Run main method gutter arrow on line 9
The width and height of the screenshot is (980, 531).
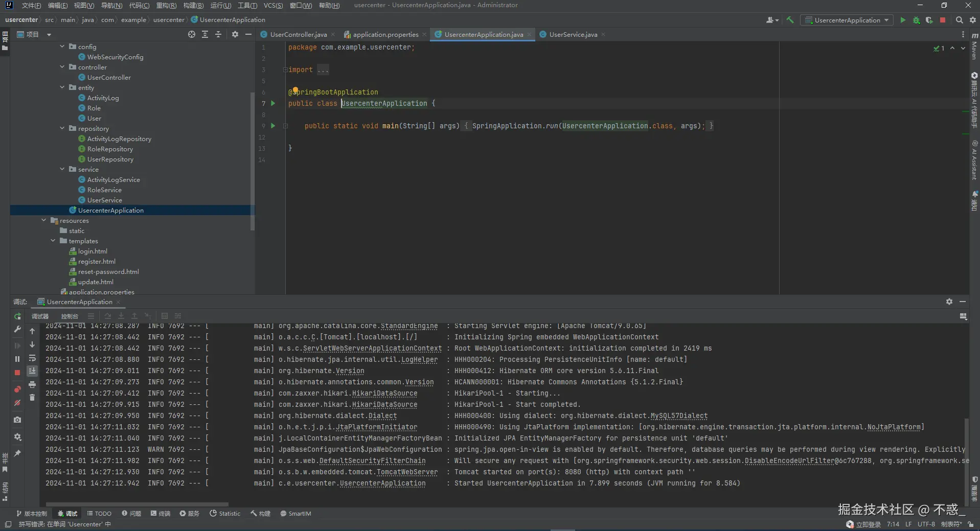tap(273, 126)
